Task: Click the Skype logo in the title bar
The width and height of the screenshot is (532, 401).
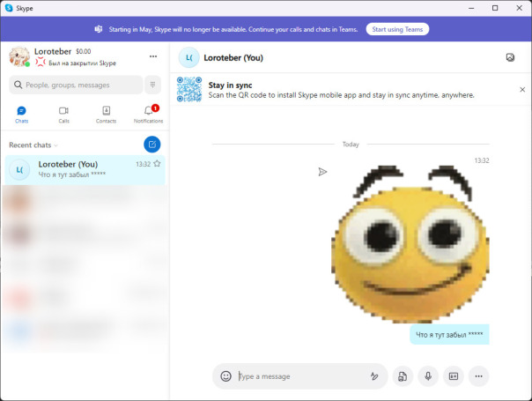Action: pos(9,8)
